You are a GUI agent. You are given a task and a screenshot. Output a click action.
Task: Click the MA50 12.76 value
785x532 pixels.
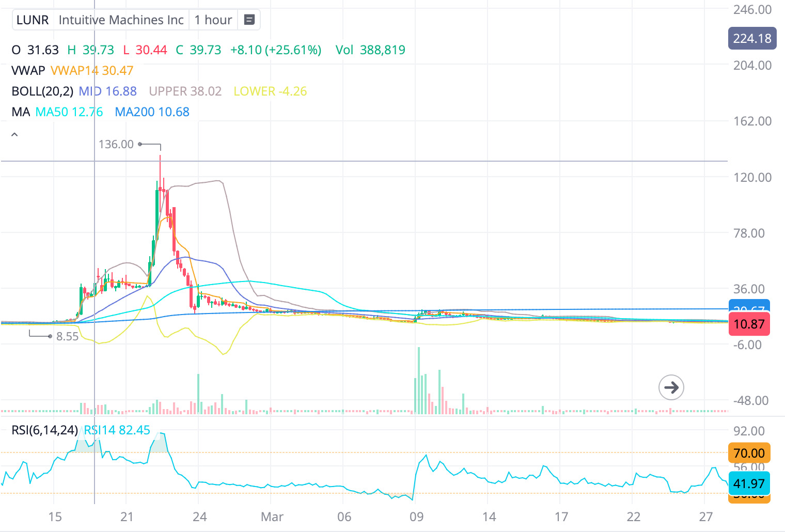pyautogui.click(x=69, y=112)
